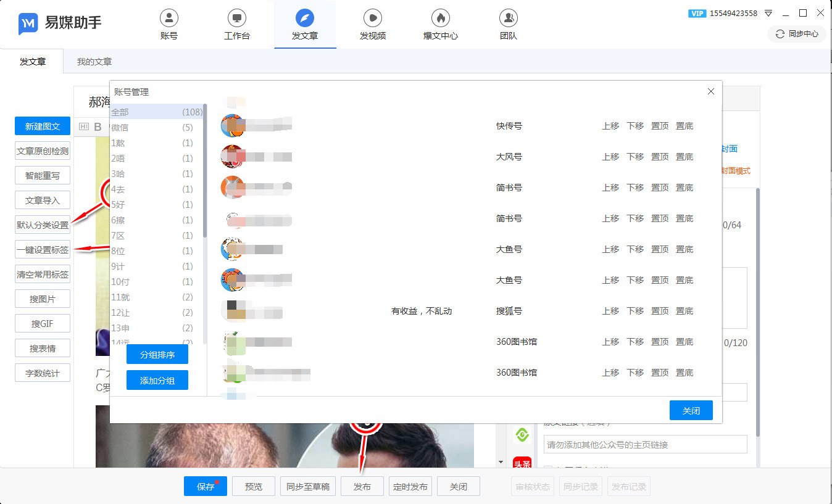Select the 发文章 tab
832x504 pixels.
pos(32,62)
